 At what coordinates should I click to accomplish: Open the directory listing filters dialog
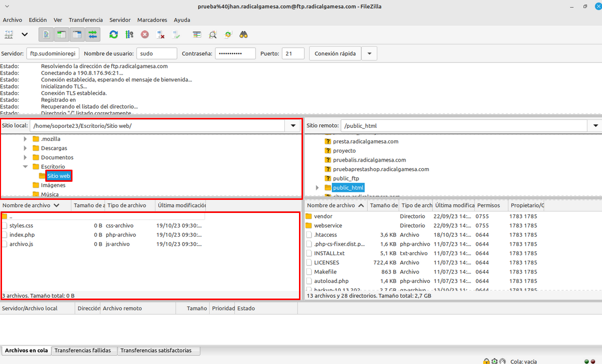[x=197, y=35]
